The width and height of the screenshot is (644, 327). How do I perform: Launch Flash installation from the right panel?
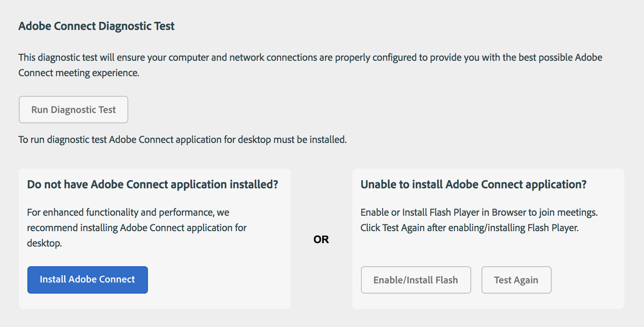tap(415, 279)
